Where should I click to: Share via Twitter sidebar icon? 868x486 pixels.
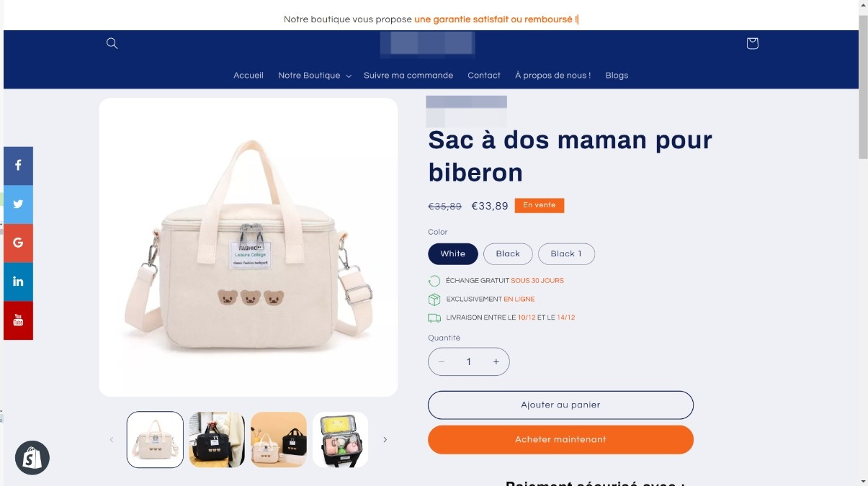pos(18,204)
